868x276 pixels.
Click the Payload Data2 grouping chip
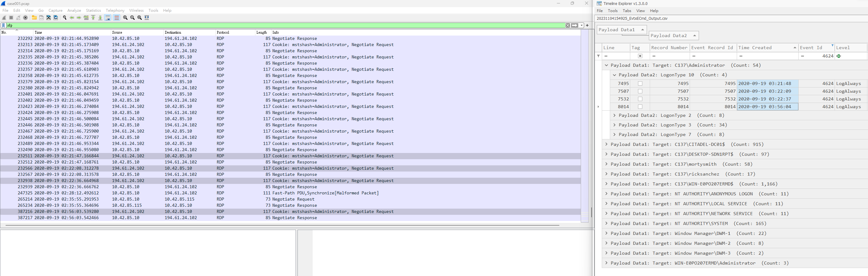tap(674, 36)
